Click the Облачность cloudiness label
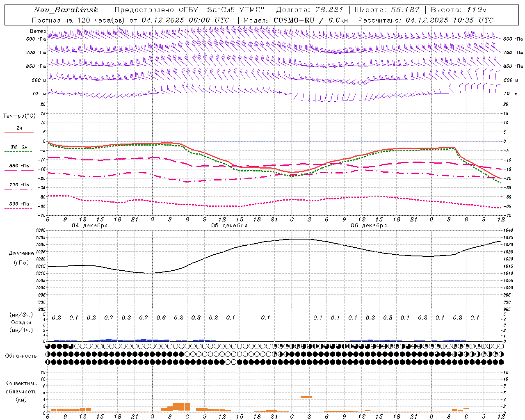Image resolution: width=525 pixels, height=420 pixels. point(21,356)
